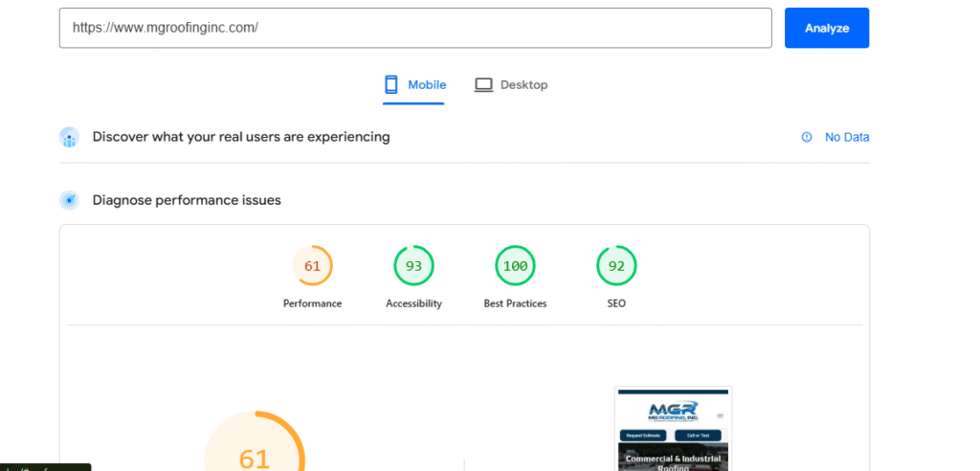Click the SEO label

tap(616, 303)
